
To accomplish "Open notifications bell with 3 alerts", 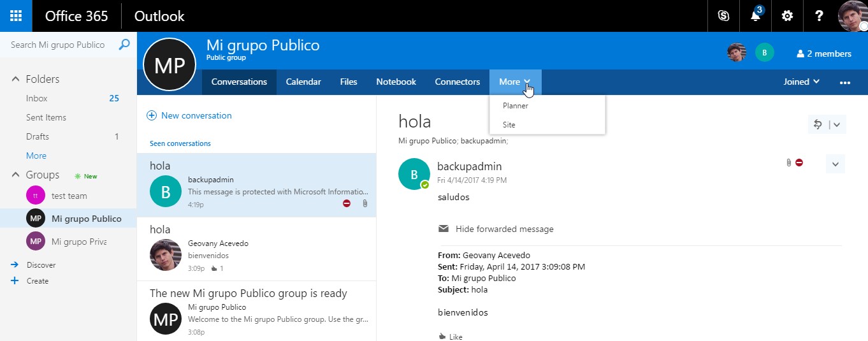I will (755, 16).
